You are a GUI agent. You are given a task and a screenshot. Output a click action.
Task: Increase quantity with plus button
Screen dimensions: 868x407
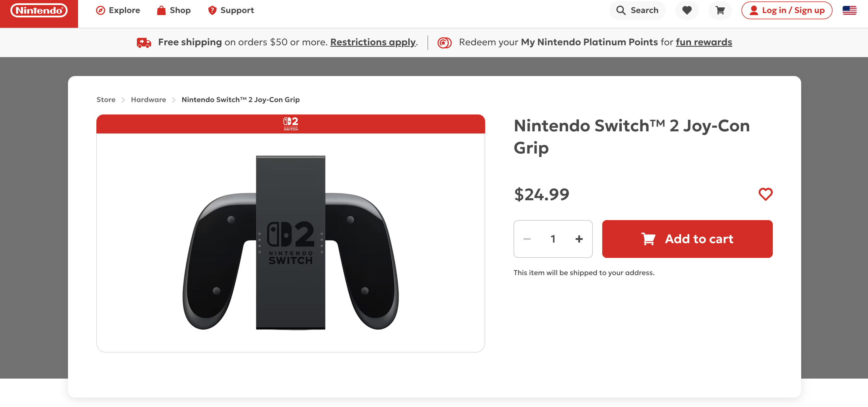pyautogui.click(x=579, y=239)
